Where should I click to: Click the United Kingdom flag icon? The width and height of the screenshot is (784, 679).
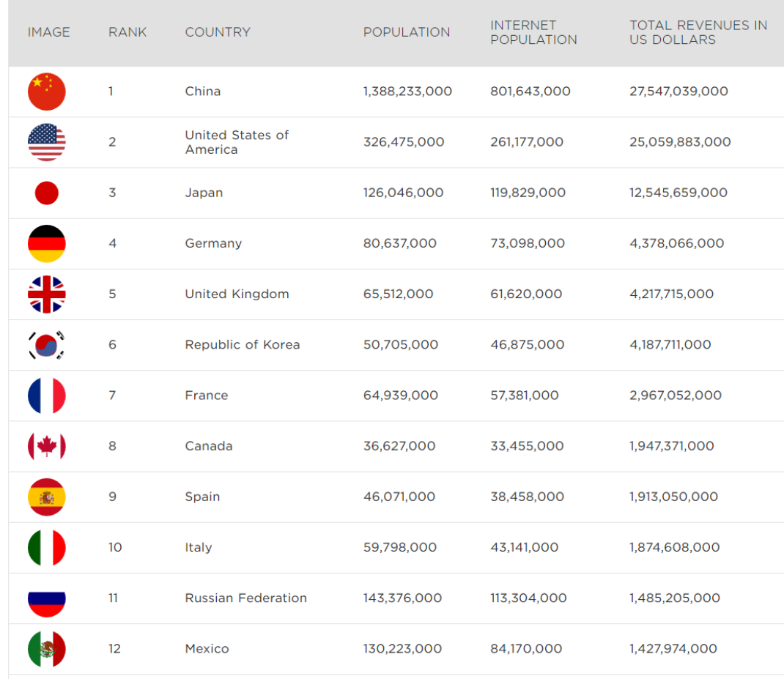click(x=47, y=294)
